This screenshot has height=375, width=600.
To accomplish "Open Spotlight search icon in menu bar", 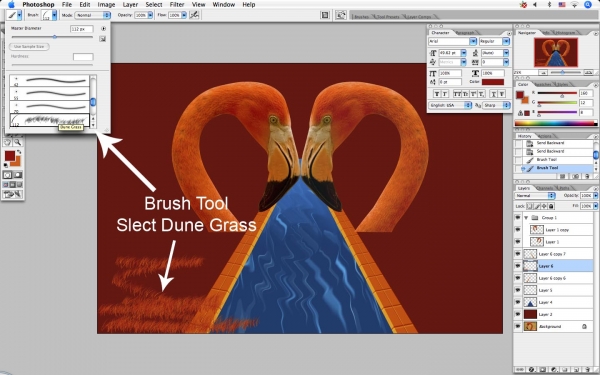I will point(588,5).
